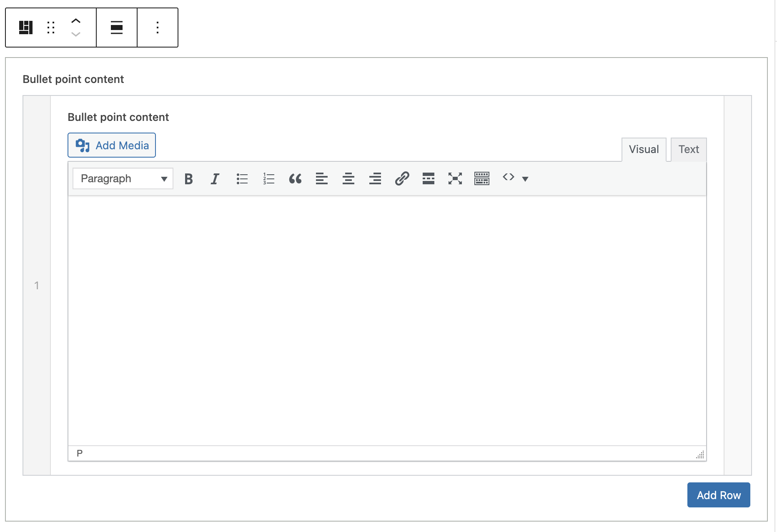Click the drag handle dots icon
The image size is (777, 532).
pos(51,28)
